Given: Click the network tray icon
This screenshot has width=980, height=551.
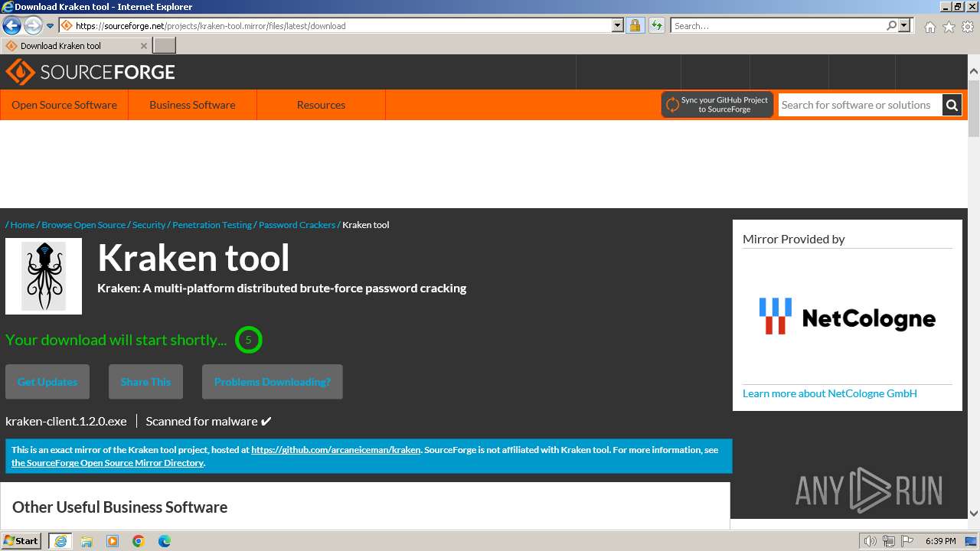Looking at the screenshot, I should click(x=889, y=541).
